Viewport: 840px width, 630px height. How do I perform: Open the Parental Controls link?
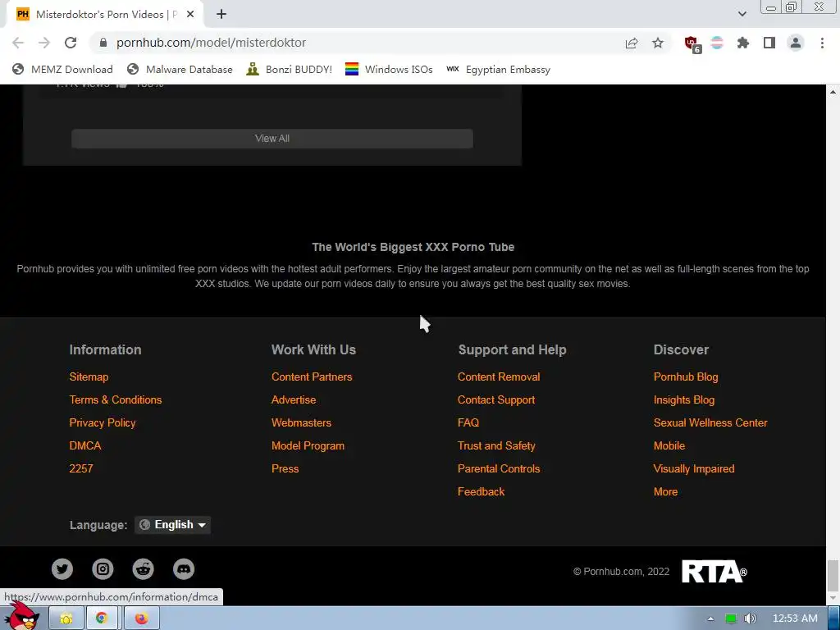click(499, 468)
